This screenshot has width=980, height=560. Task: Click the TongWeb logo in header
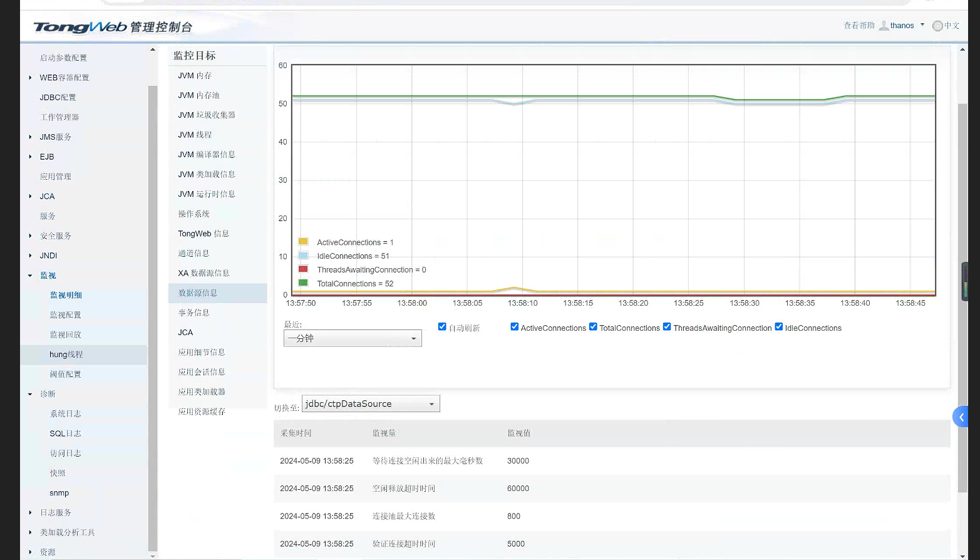click(x=80, y=27)
